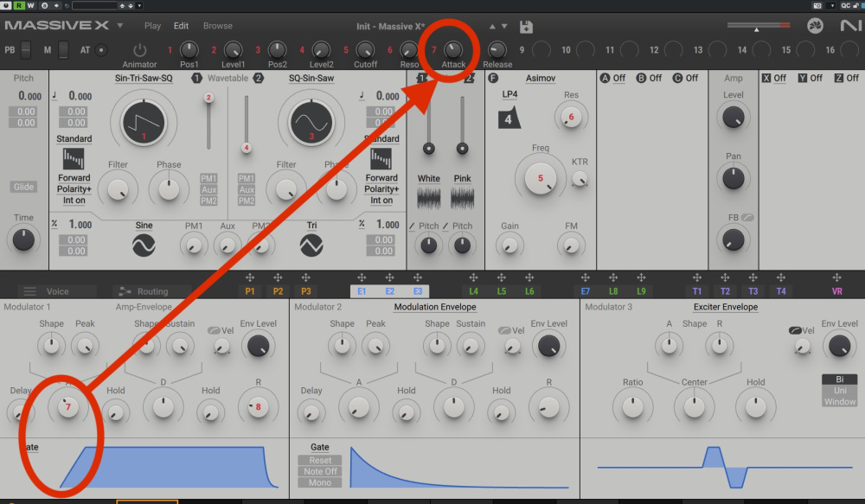This screenshot has height=504, width=865.
Task: Click the Tri phase-mod oscillator icon
Action: point(311,245)
